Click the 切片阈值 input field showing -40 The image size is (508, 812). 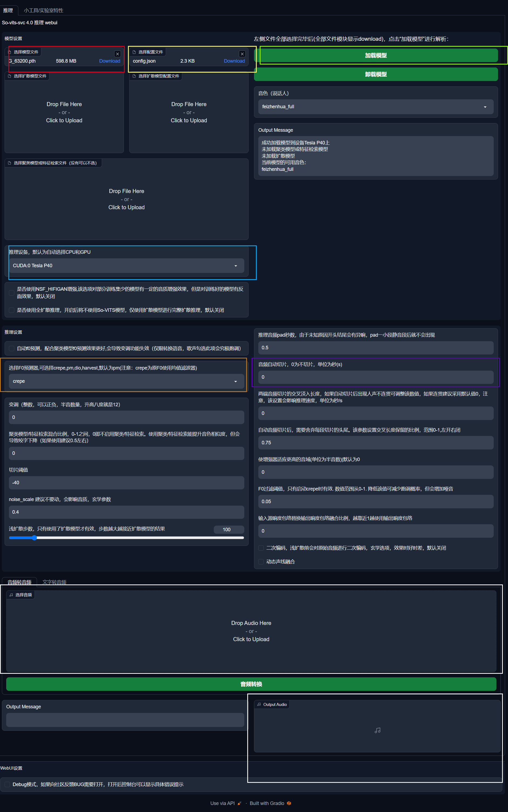[x=126, y=482]
